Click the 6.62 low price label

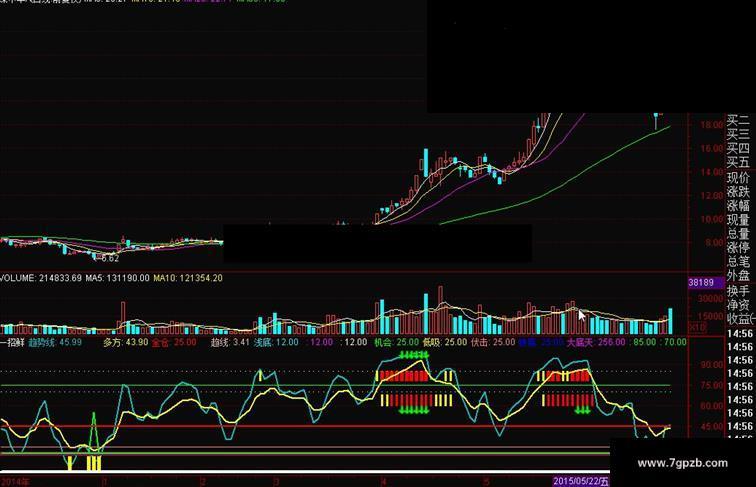(110, 258)
